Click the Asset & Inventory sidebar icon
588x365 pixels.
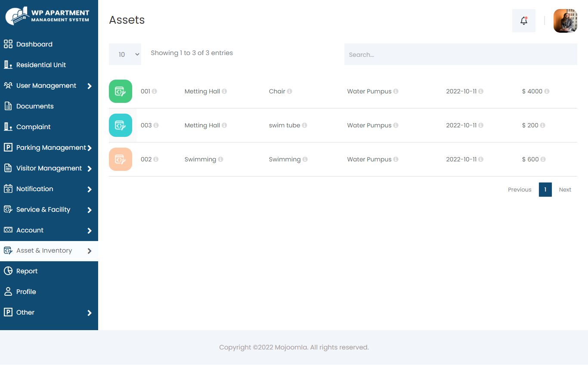click(x=8, y=251)
